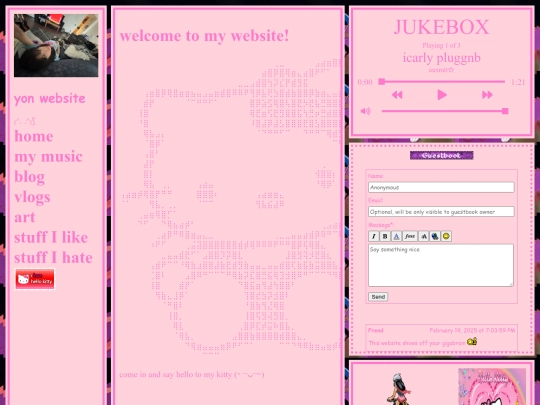The height and width of the screenshot is (405, 540).
Task: Click the guestbook entry date February 2025
Action: [472, 330]
